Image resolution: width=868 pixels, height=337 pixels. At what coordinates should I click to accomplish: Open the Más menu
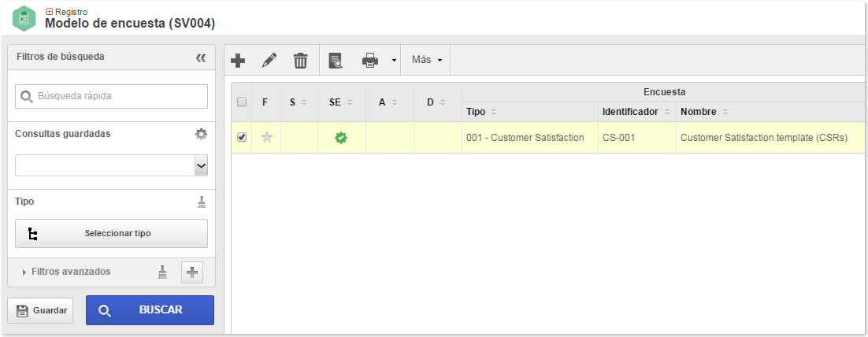point(426,60)
